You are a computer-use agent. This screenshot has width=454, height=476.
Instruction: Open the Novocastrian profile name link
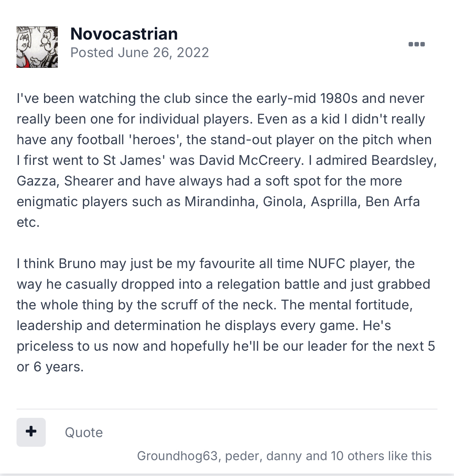click(x=124, y=34)
